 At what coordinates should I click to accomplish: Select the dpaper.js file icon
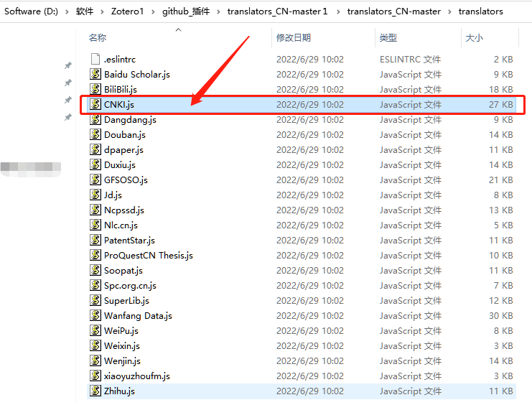(x=95, y=149)
